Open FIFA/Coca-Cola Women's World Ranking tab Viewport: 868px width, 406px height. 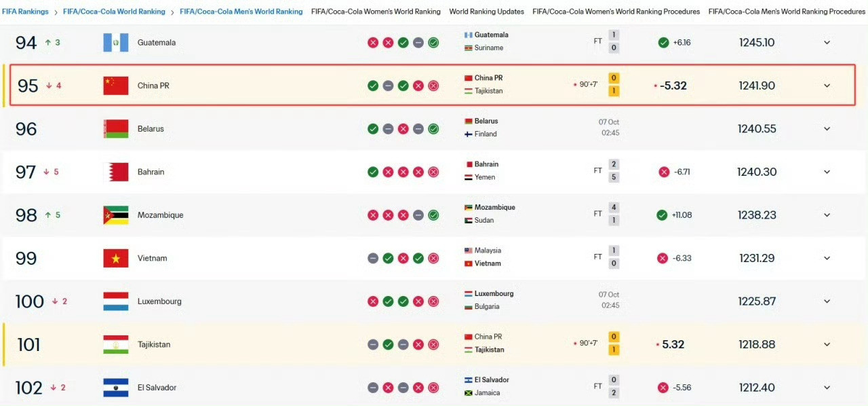[376, 12]
